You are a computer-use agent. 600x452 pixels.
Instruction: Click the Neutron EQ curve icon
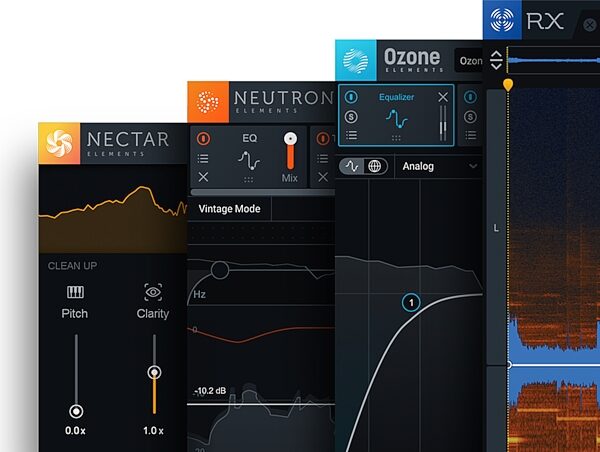(249, 160)
